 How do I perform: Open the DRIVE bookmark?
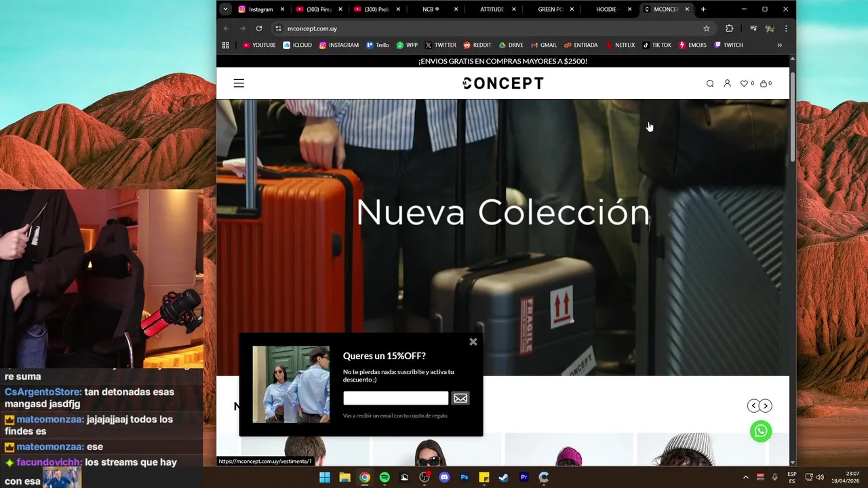tap(511, 45)
